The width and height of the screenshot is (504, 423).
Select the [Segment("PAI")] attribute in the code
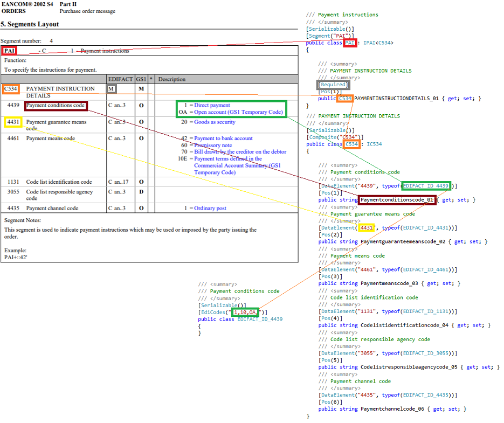tap(330, 36)
